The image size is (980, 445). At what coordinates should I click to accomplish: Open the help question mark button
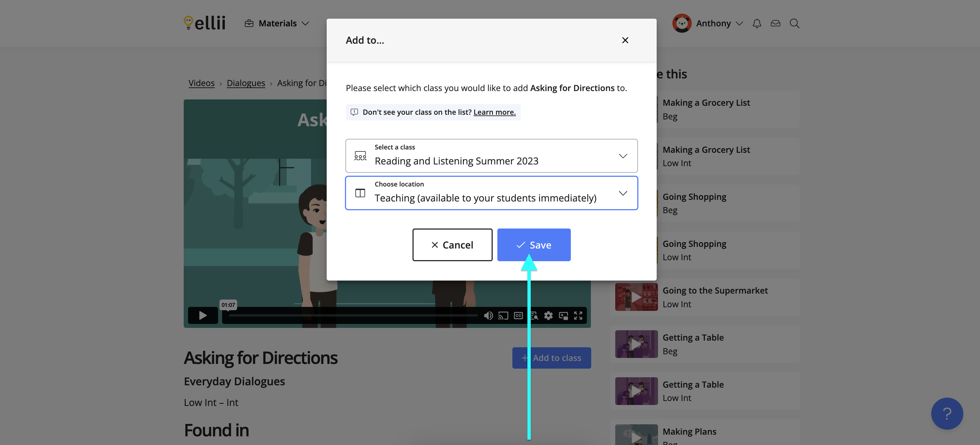click(947, 413)
